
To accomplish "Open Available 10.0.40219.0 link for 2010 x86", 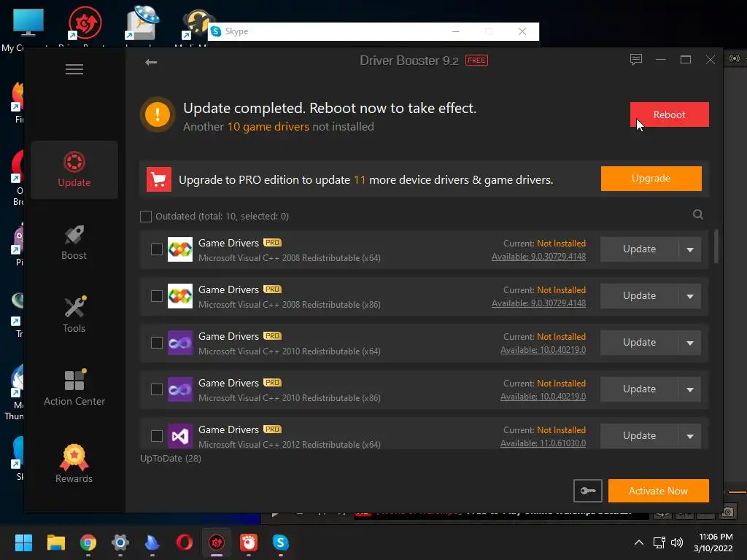I will point(543,397).
